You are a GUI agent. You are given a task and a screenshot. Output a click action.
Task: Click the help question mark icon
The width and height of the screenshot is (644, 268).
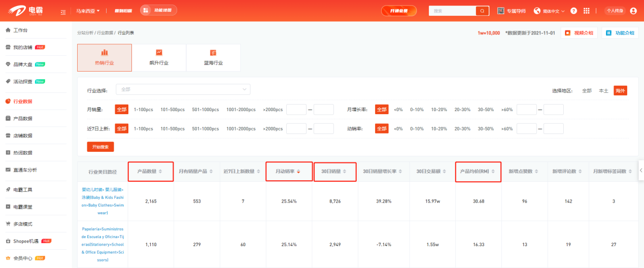[x=574, y=11]
